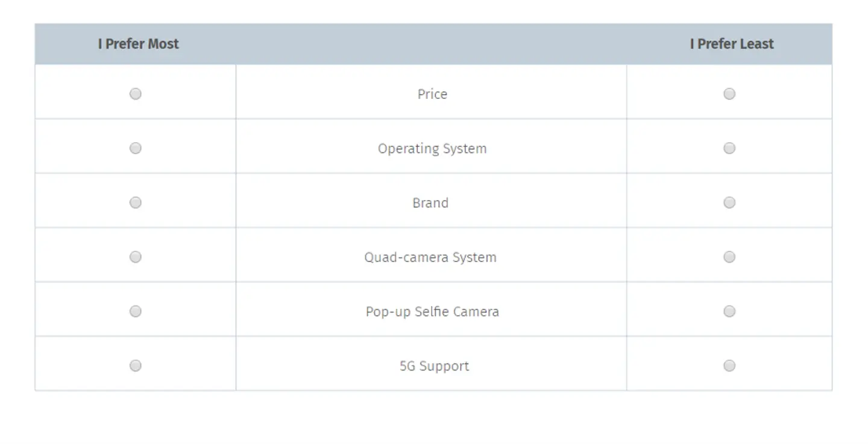Click the "I Prefer Most" column header
Viewport: 868px width, 444px height.
[x=139, y=44]
